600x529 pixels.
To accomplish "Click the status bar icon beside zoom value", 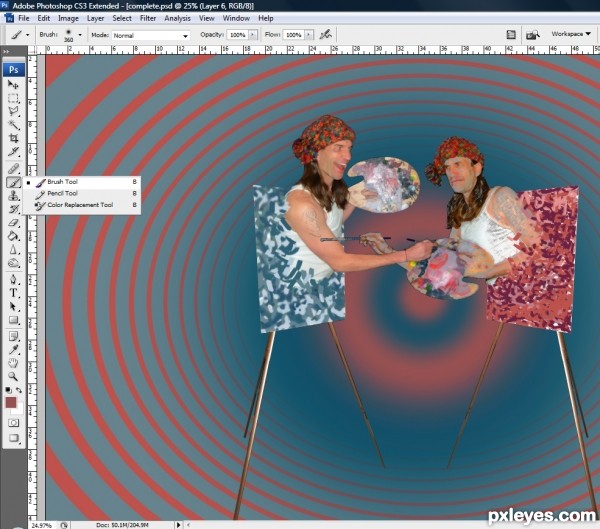I will [64, 525].
